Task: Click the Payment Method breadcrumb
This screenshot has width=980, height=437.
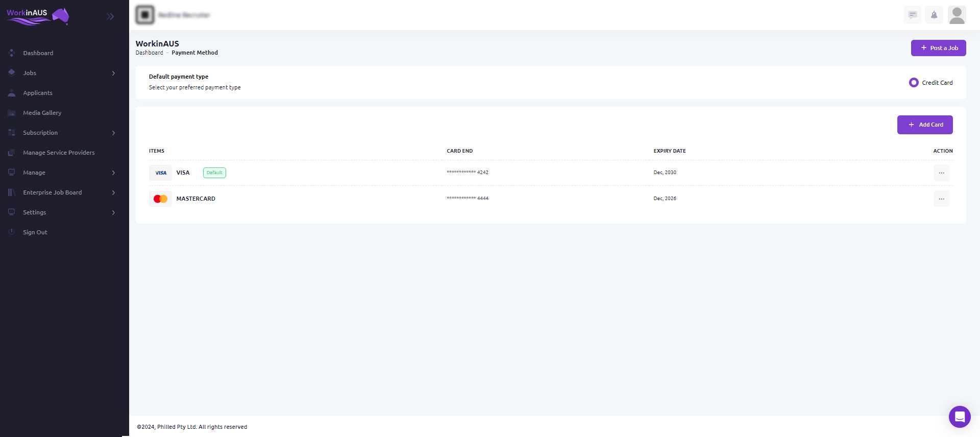Action: pyautogui.click(x=194, y=53)
